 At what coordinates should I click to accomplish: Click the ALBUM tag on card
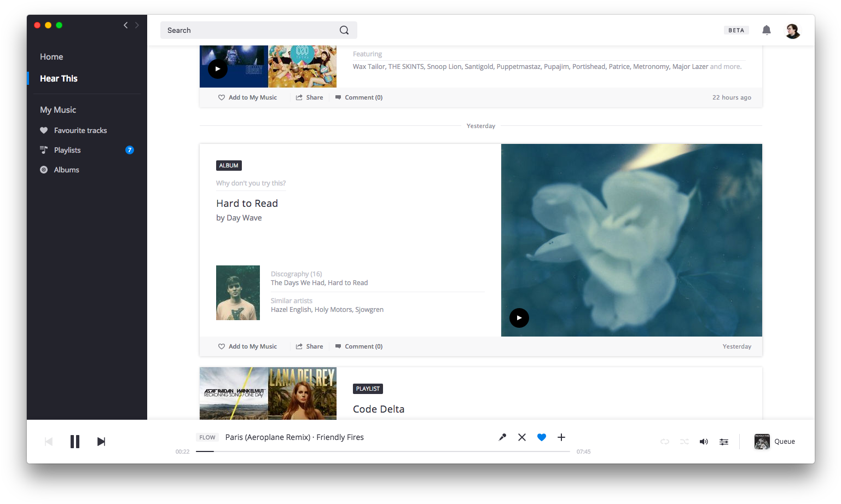[229, 165]
